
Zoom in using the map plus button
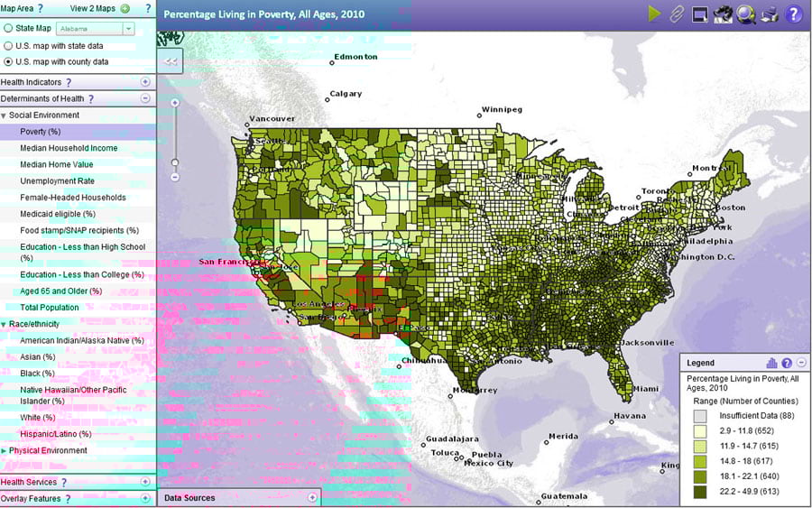pyautogui.click(x=175, y=103)
